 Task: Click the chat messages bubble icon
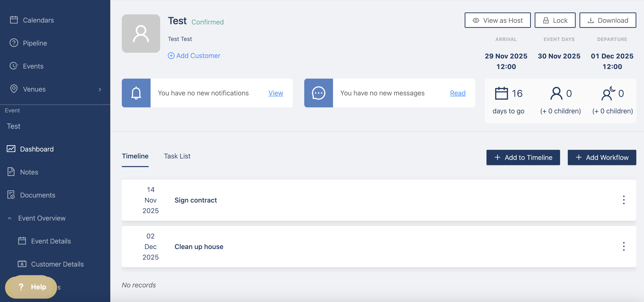click(x=318, y=93)
